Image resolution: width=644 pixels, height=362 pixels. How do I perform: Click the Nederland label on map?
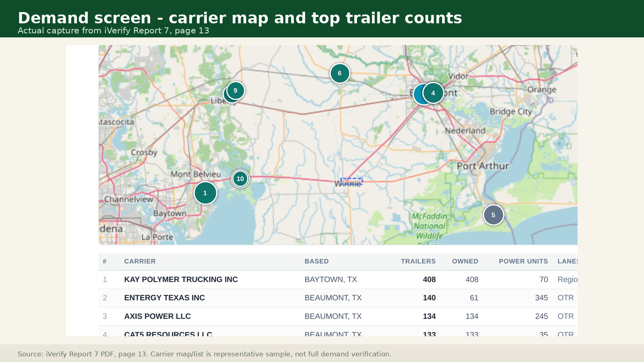[x=465, y=131]
